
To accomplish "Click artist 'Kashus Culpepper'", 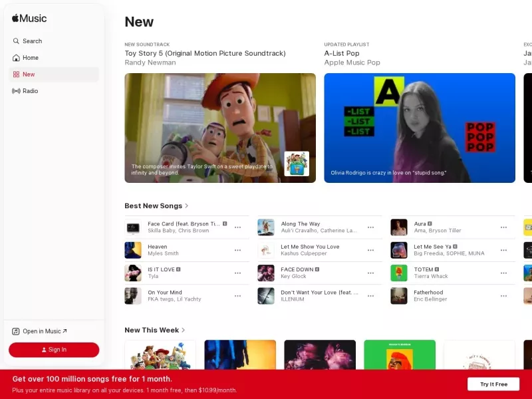I will pyautogui.click(x=304, y=253).
